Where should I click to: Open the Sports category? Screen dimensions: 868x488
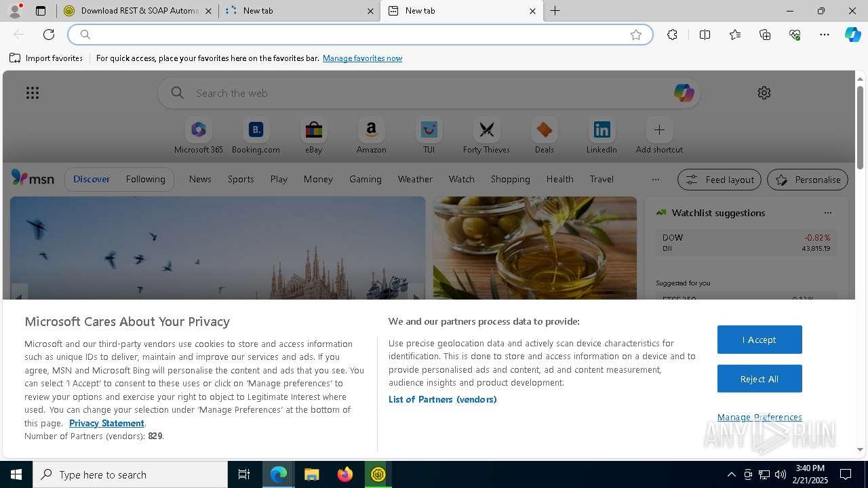[x=241, y=179]
